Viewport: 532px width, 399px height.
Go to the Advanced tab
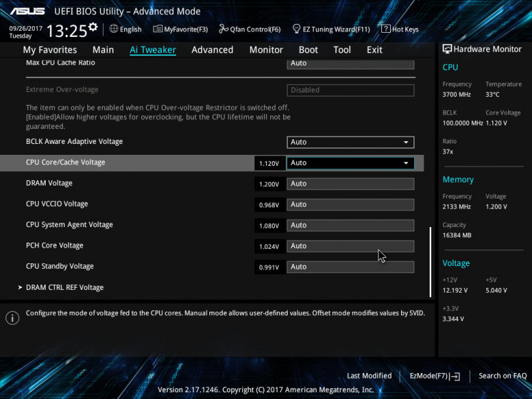(212, 50)
